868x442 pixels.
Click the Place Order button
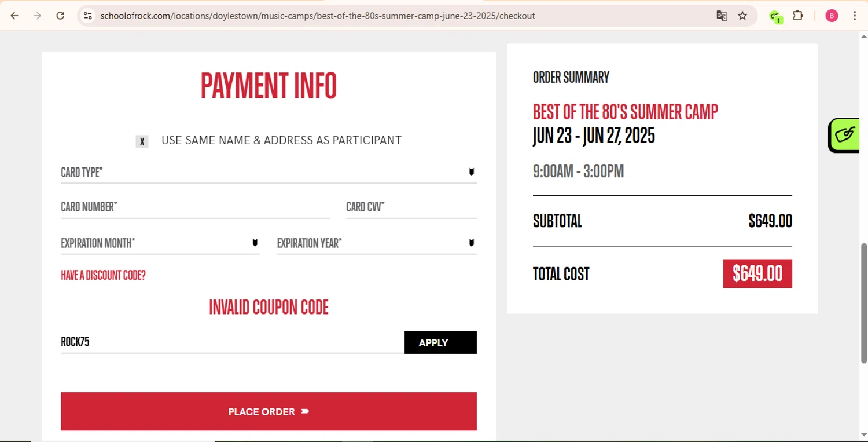269,411
